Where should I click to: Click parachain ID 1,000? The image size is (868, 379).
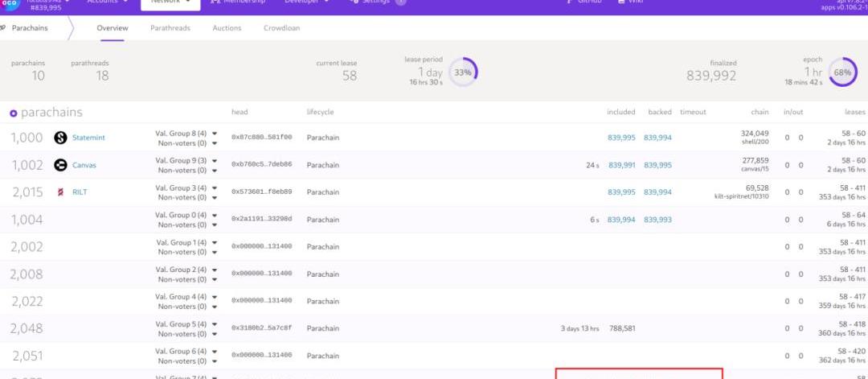(x=27, y=138)
